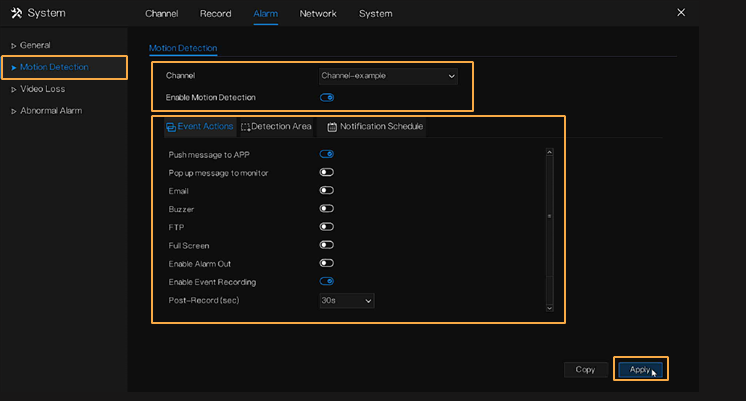Image resolution: width=746 pixels, height=401 pixels.
Task: Click the Detection Area tab icon
Action: click(245, 127)
